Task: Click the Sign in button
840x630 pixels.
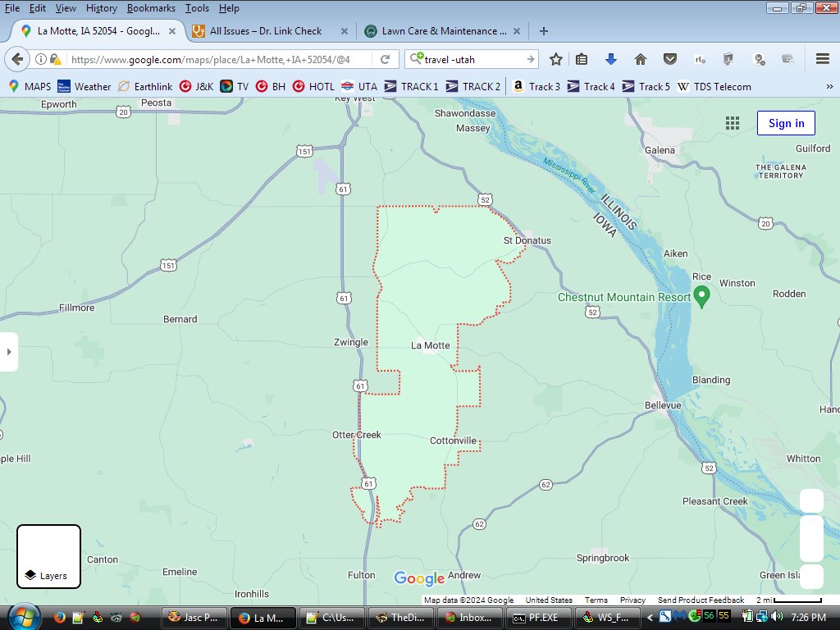Action: point(785,123)
